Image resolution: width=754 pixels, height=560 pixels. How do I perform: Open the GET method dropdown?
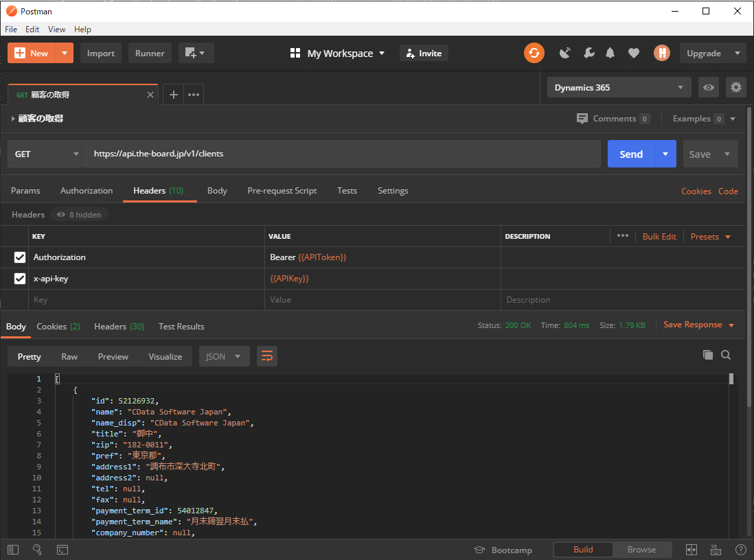pyautogui.click(x=47, y=154)
